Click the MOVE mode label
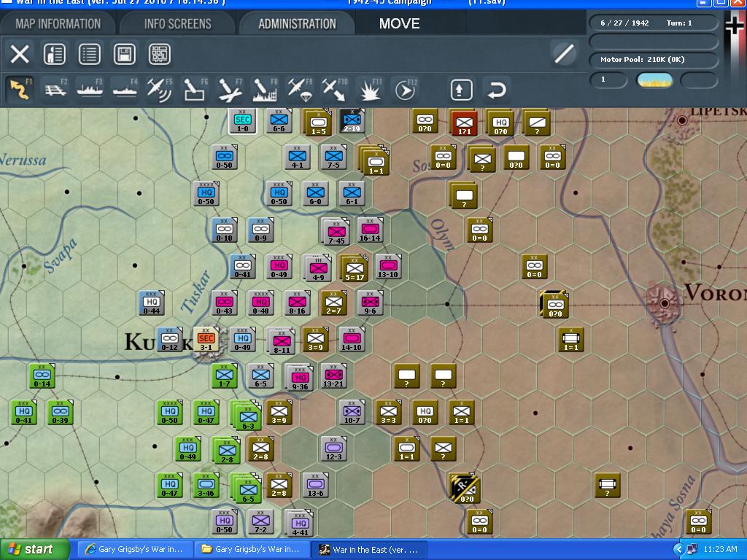Image resolution: width=747 pixels, height=560 pixels. [x=399, y=24]
